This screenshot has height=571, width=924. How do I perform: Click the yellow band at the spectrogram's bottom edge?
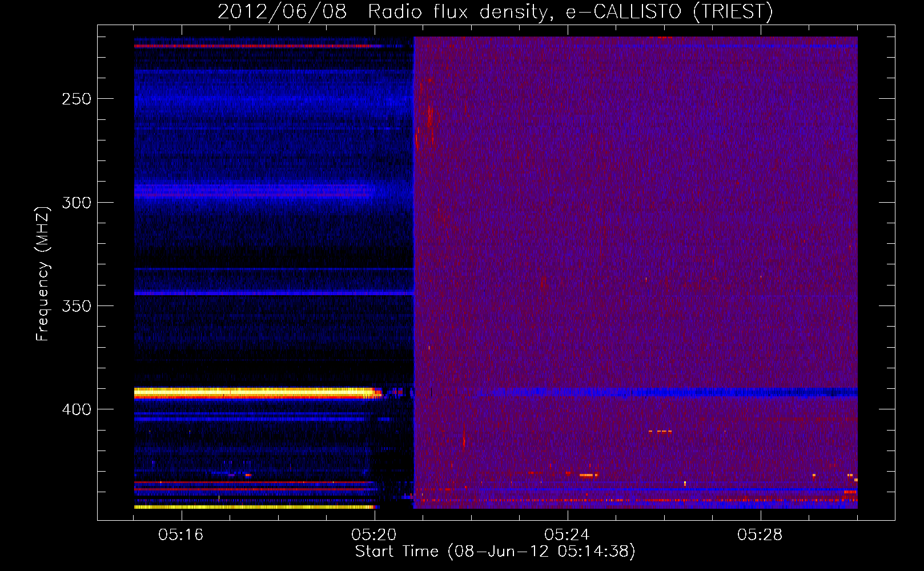click(254, 506)
